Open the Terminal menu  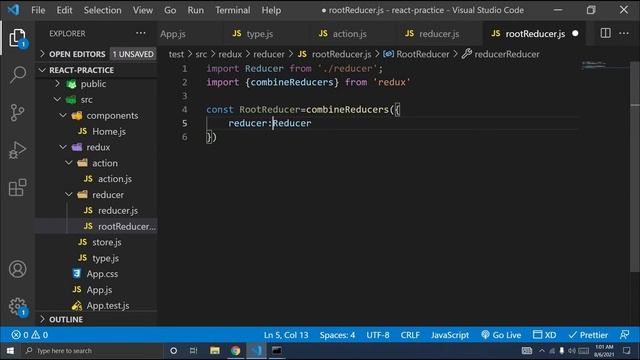pos(233,10)
